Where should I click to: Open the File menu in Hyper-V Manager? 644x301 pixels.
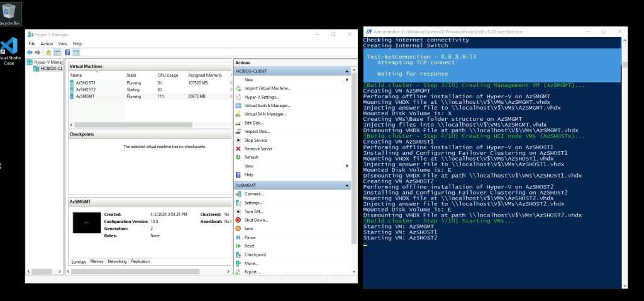click(x=31, y=43)
